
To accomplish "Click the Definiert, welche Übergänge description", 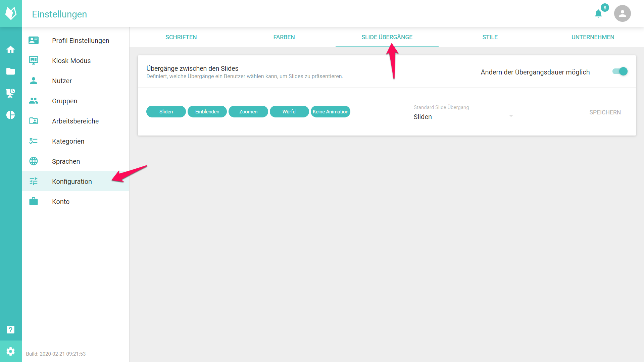I will [x=245, y=76].
